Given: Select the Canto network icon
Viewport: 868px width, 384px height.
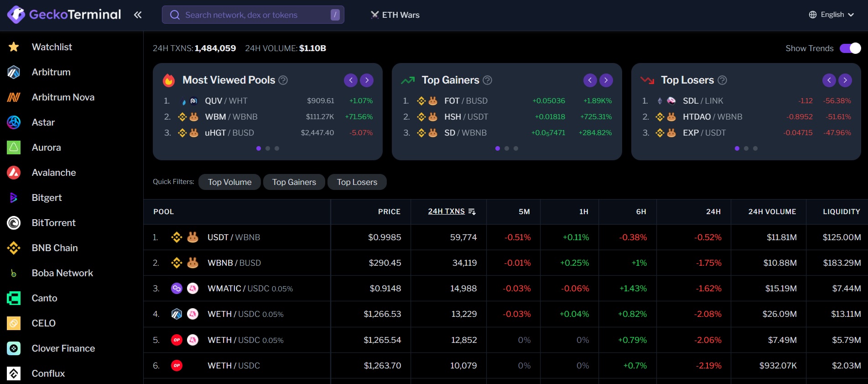Looking at the screenshot, I should (14, 298).
